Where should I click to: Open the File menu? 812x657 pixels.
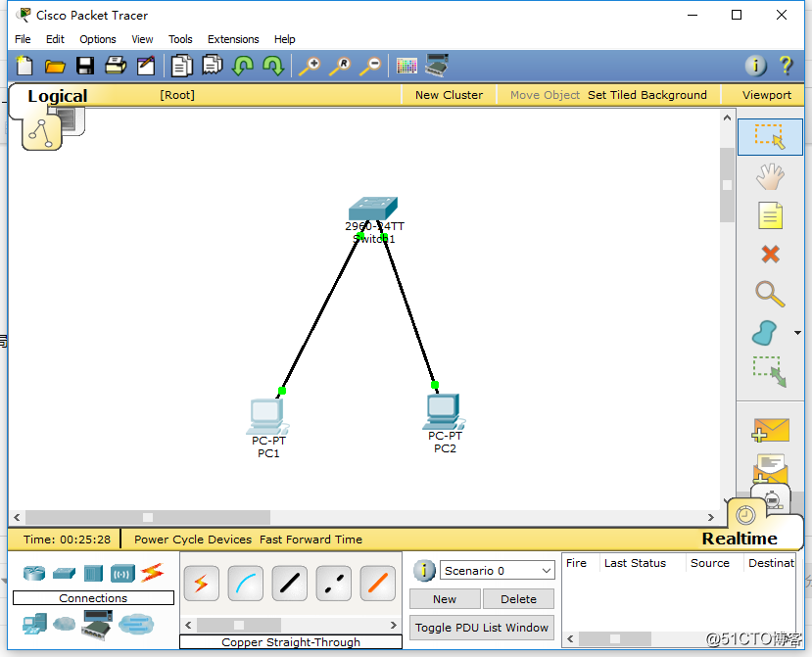(23, 39)
